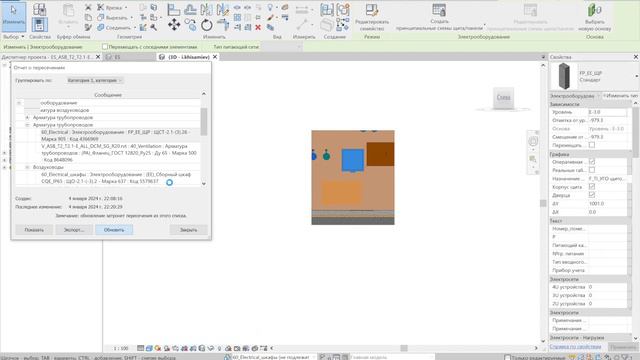Click horizontal scrollbar under 3D view
The width and height of the screenshot is (640, 360).
point(404,348)
